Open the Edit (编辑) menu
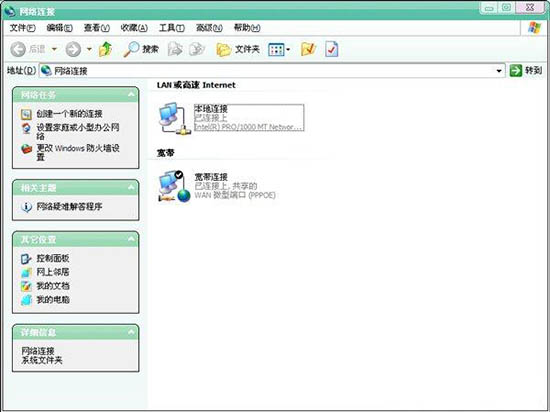The width and height of the screenshot is (550, 412). pyautogui.click(x=60, y=28)
